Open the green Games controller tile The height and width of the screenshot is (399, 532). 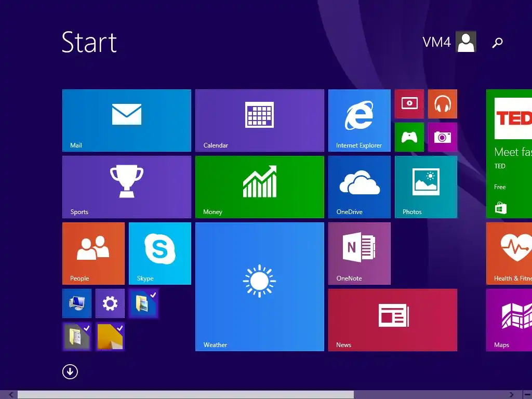tap(409, 137)
